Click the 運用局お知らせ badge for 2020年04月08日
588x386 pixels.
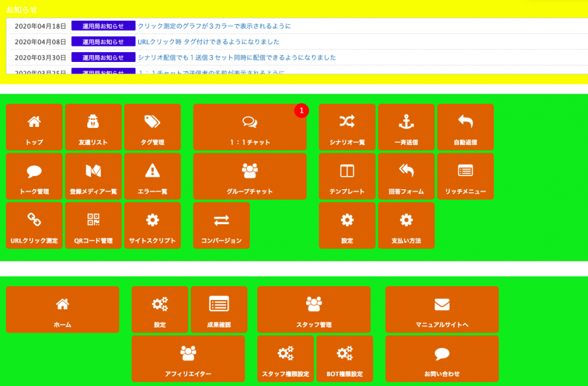(103, 41)
